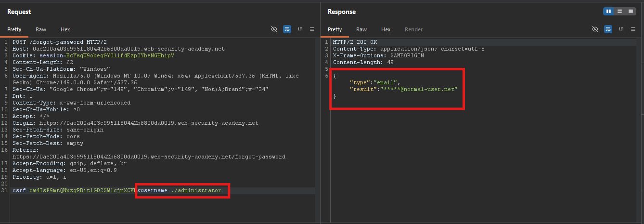Click the csrf parameter value in body
This screenshot has width=644, height=224.
pyautogui.click(x=82, y=191)
